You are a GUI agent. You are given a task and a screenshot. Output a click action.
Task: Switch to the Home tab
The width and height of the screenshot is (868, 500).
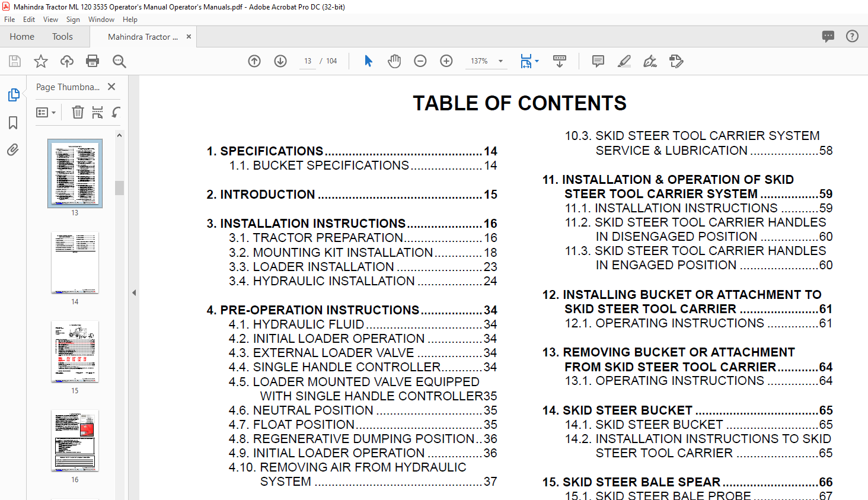click(x=22, y=37)
